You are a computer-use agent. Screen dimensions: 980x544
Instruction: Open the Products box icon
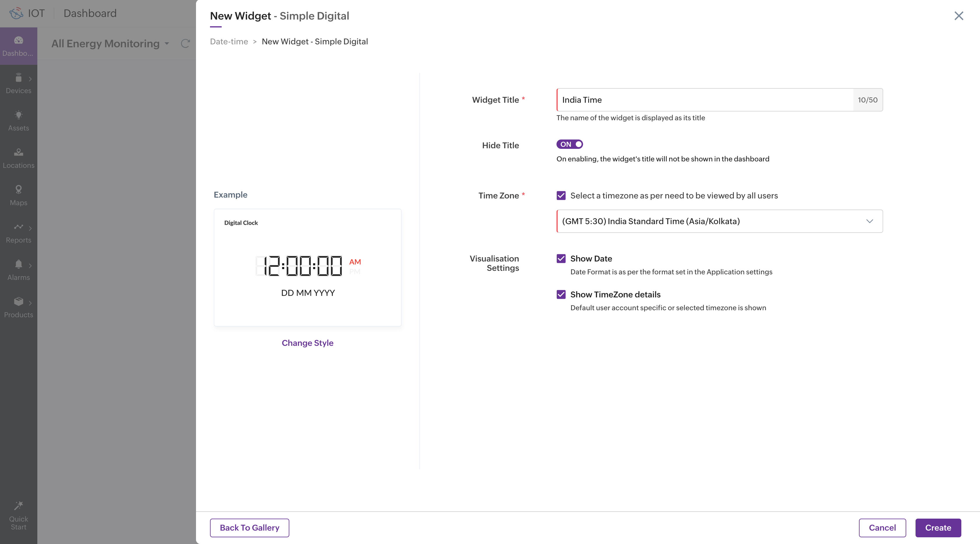coord(18,301)
